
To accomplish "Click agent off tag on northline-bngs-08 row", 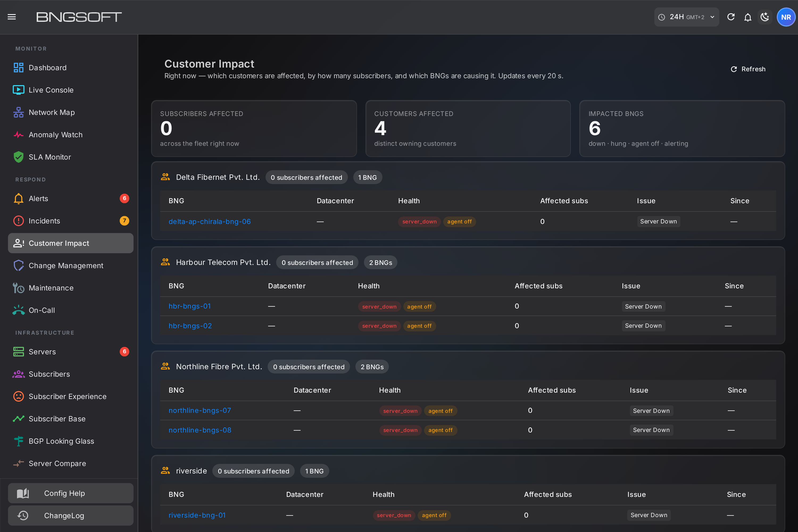I will 440,430.
